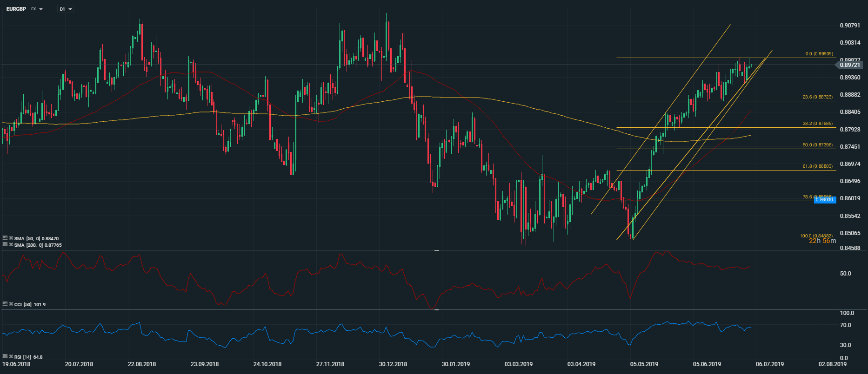Open the D1 timeframe dropdown
868x374 pixels.
pyautogui.click(x=65, y=9)
